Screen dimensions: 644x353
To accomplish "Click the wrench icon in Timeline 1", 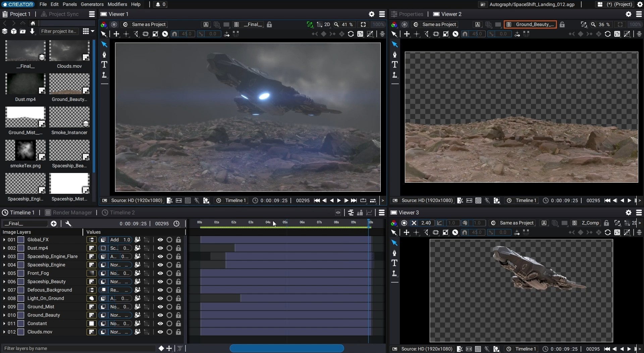I will click(68, 224).
